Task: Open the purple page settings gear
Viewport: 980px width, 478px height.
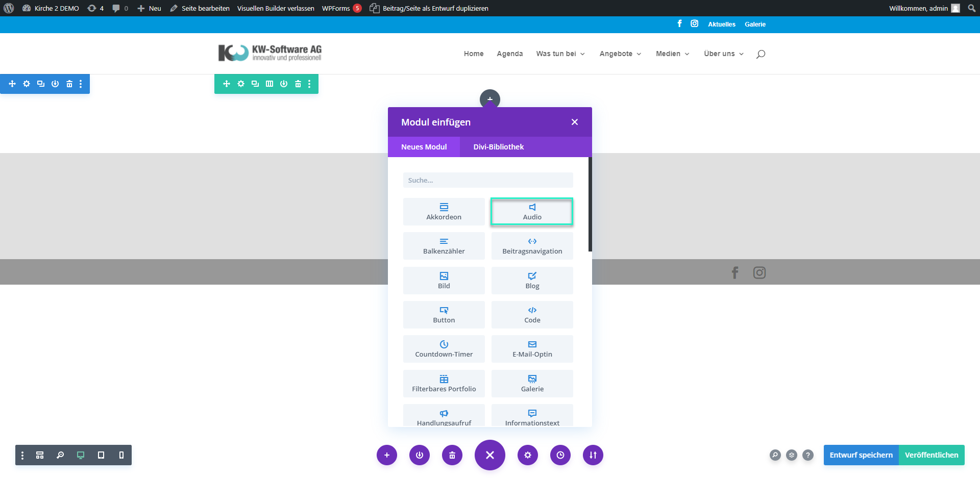Action: (527, 455)
